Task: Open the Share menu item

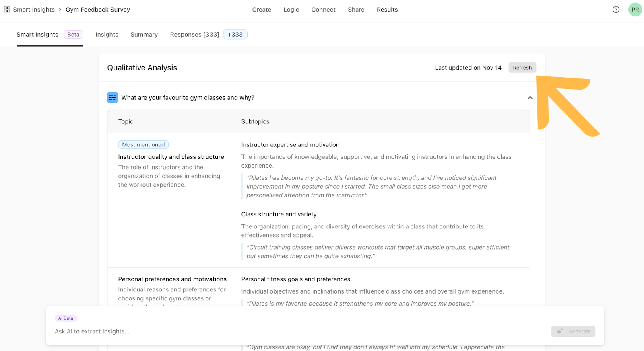Action: (356, 10)
